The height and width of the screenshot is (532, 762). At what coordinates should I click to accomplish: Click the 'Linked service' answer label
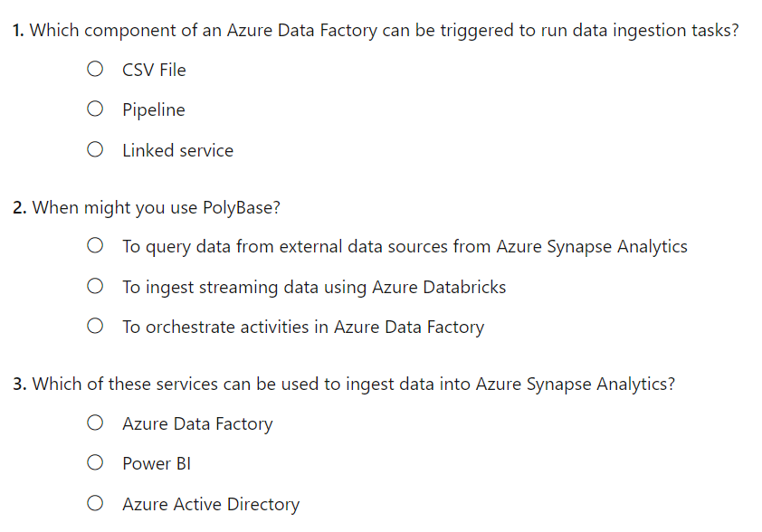[x=178, y=150]
